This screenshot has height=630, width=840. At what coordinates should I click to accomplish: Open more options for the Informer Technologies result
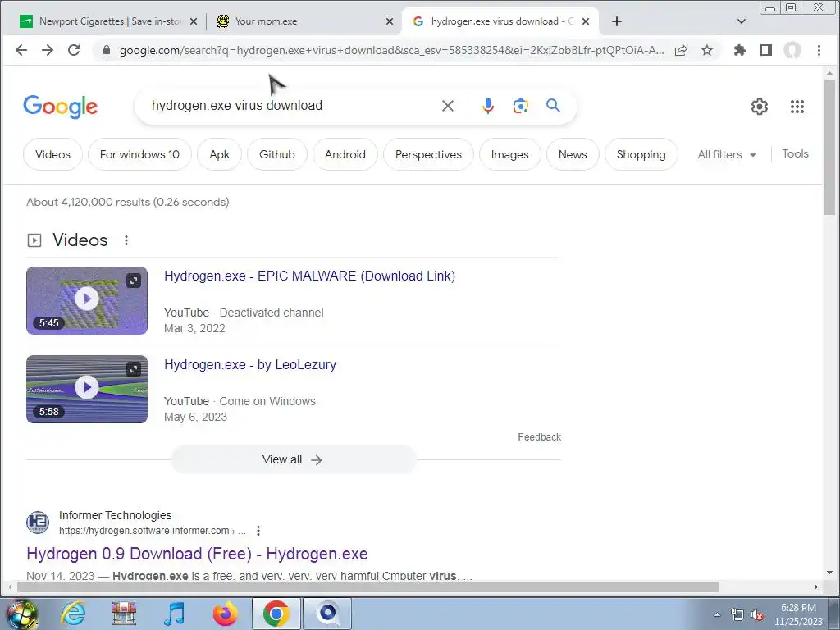tap(258, 531)
